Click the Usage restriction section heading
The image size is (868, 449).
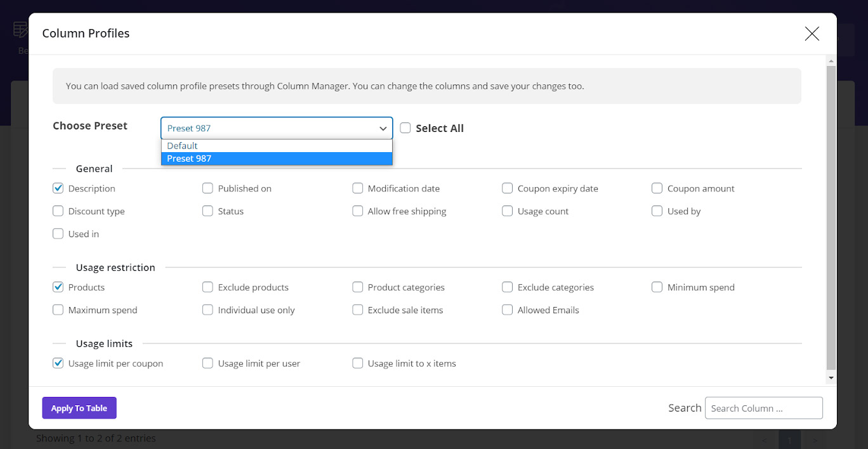[115, 268]
